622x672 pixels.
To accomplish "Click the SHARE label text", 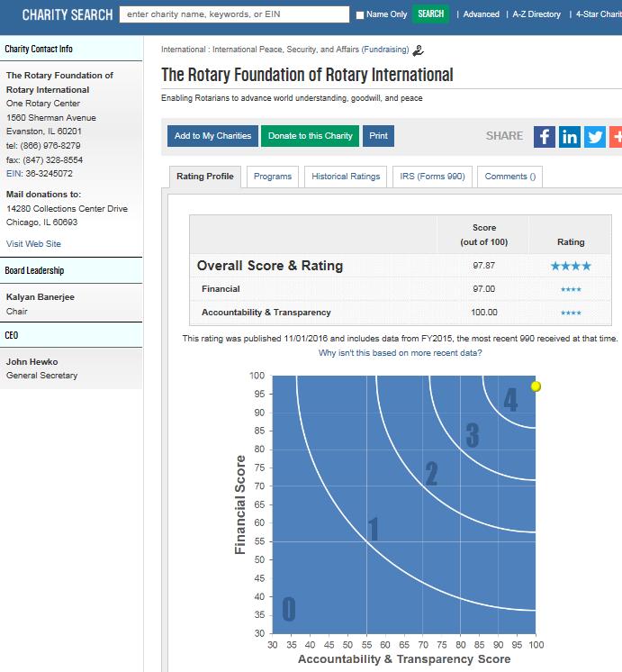I will pos(504,136).
